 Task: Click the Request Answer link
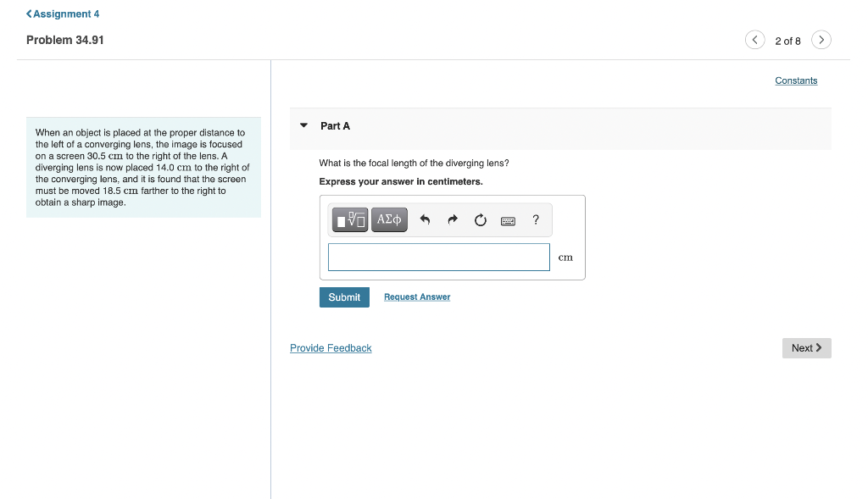(x=417, y=297)
